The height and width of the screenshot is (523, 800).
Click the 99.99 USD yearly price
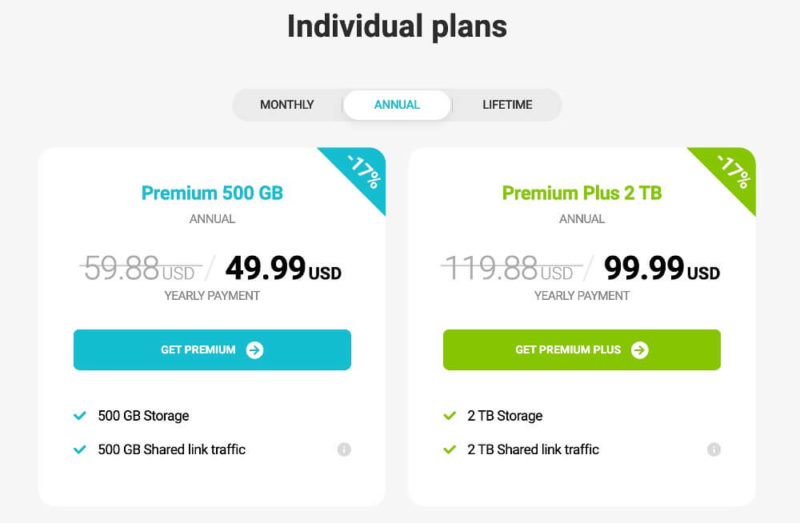point(662,268)
